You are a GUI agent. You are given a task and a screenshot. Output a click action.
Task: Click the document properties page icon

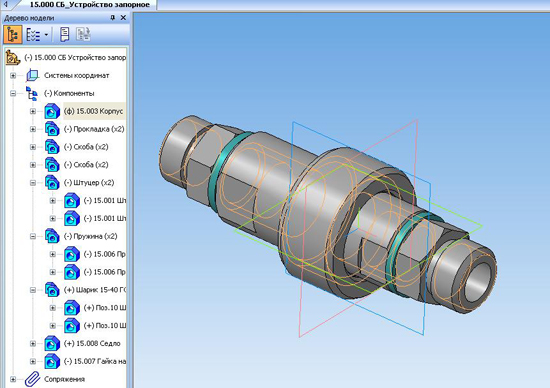click(x=65, y=35)
